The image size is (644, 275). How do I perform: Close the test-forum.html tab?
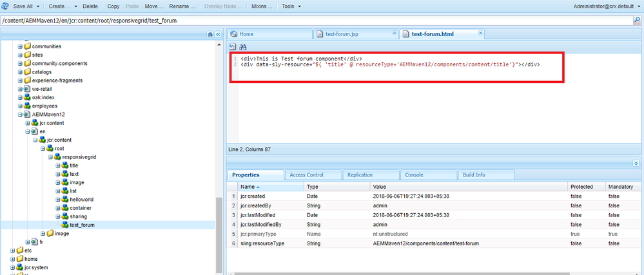480,33
